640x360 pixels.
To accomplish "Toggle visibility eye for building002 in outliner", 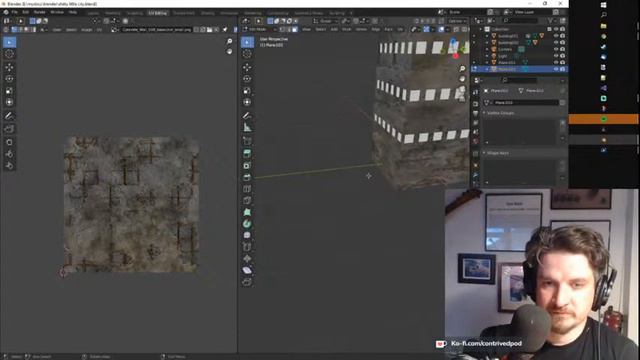I will [x=556, y=42].
